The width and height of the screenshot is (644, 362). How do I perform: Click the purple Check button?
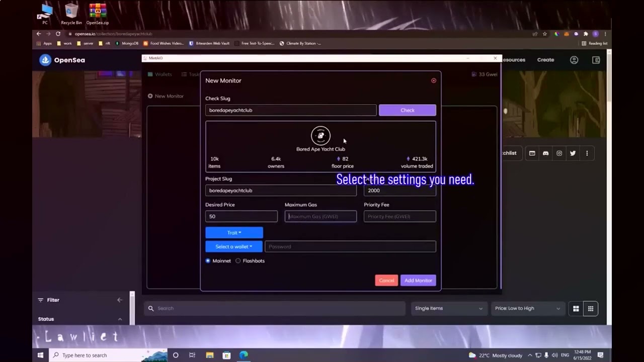click(408, 110)
